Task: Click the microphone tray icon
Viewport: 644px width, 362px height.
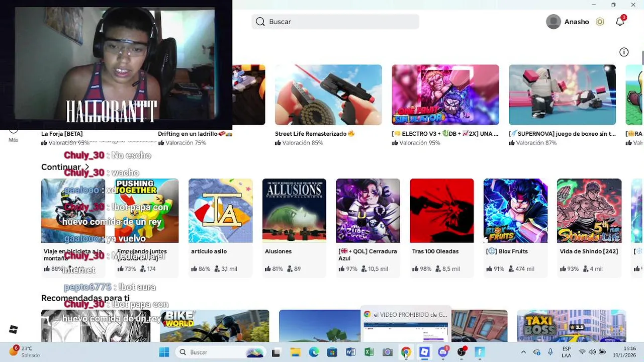Action: [x=550, y=352]
